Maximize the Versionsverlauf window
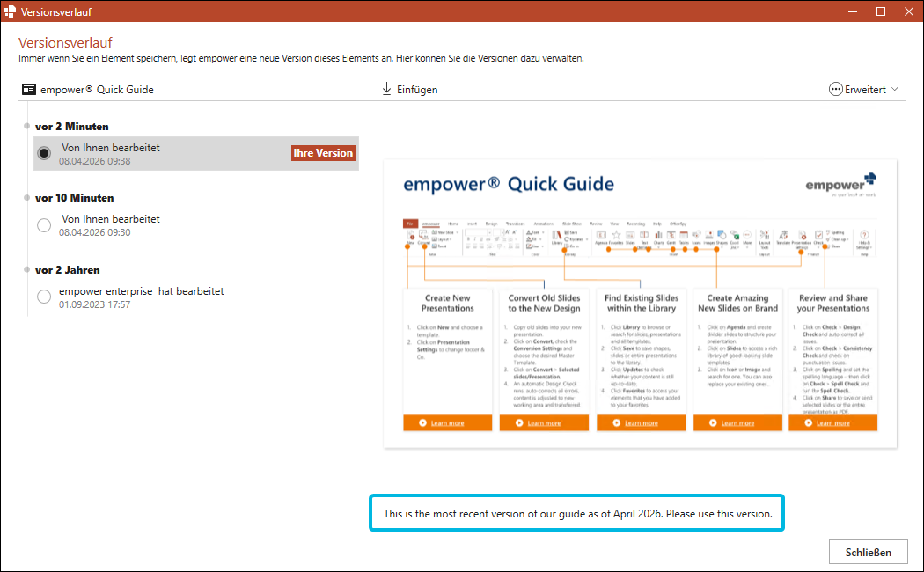The width and height of the screenshot is (924, 572). pyautogui.click(x=881, y=11)
